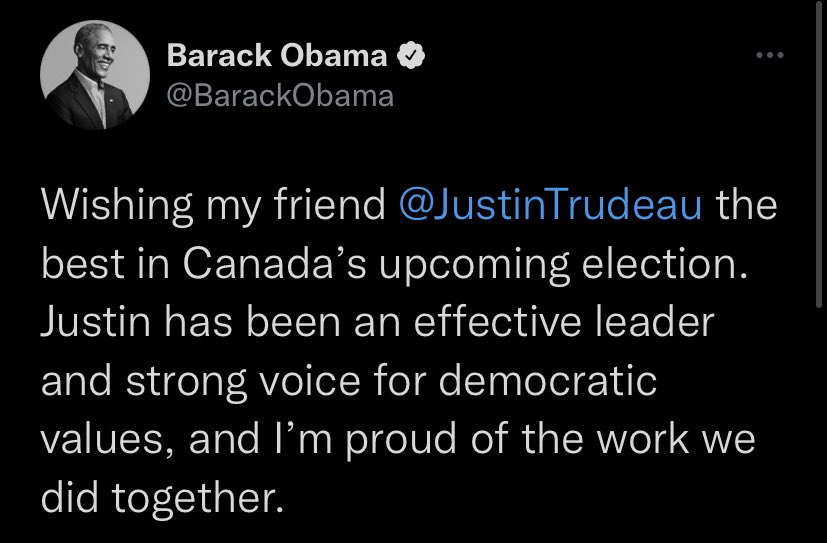
Task: Click the blue verified checkmark badge
Action: click(x=410, y=57)
